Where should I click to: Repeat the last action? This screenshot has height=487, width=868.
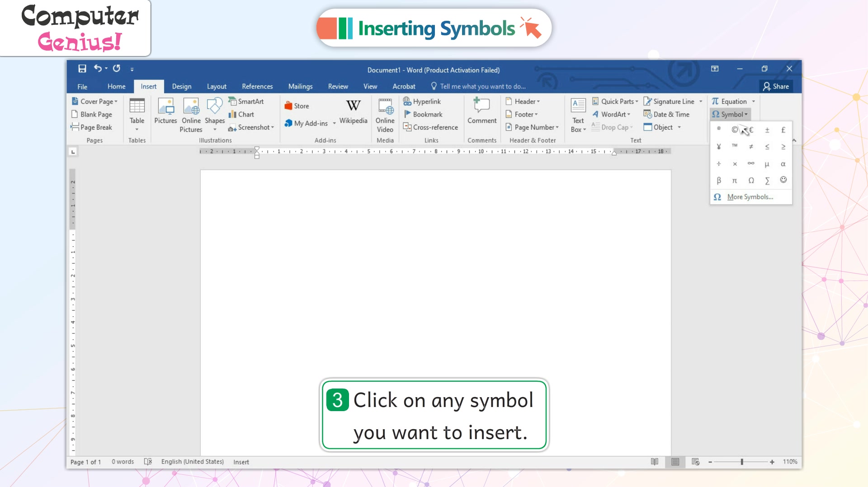point(117,68)
